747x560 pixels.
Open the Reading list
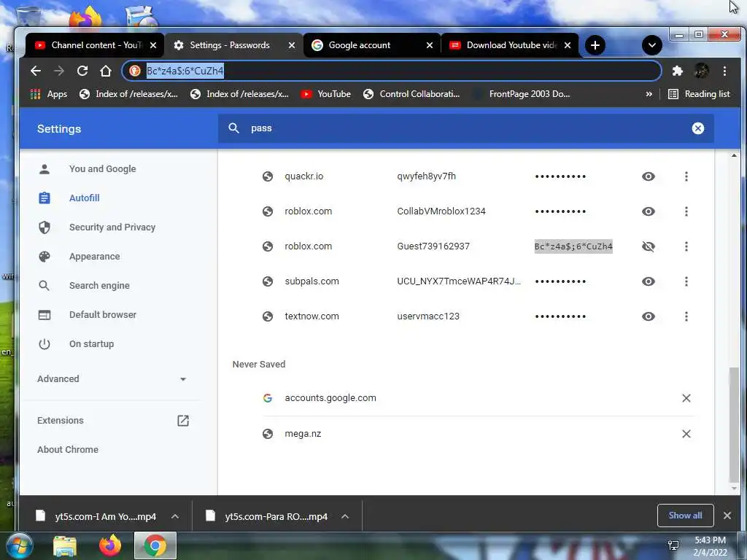[x=699, y=94]
